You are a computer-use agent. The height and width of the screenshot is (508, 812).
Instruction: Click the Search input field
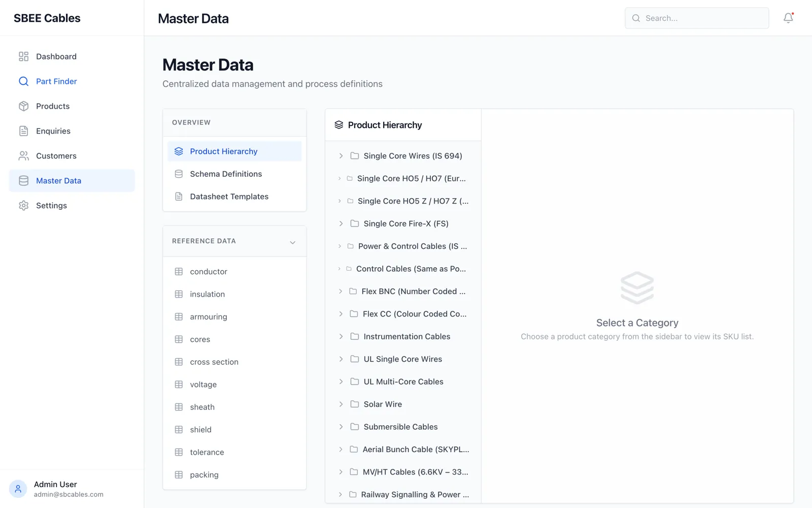(x=697, y=18)
